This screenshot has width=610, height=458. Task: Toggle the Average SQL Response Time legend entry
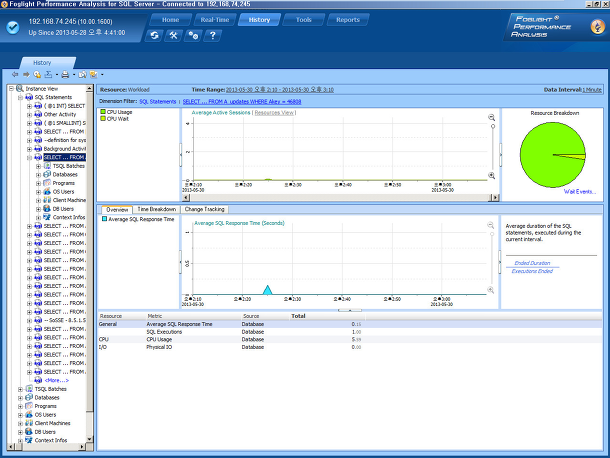coord(138,219)
